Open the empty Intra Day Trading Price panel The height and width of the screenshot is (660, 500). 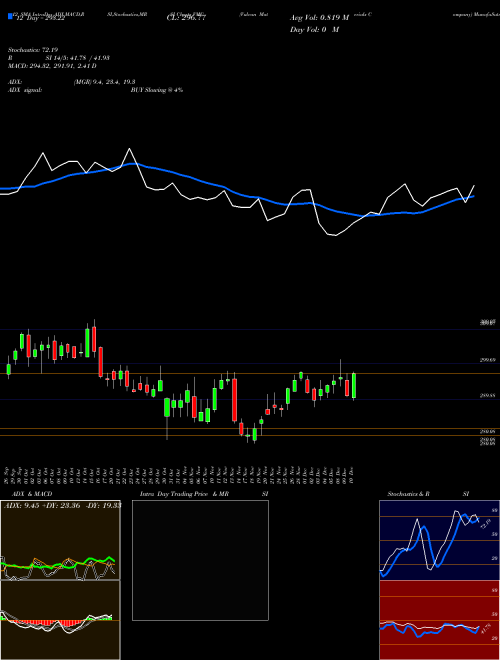pyautogui.click(x=200, y=560)
